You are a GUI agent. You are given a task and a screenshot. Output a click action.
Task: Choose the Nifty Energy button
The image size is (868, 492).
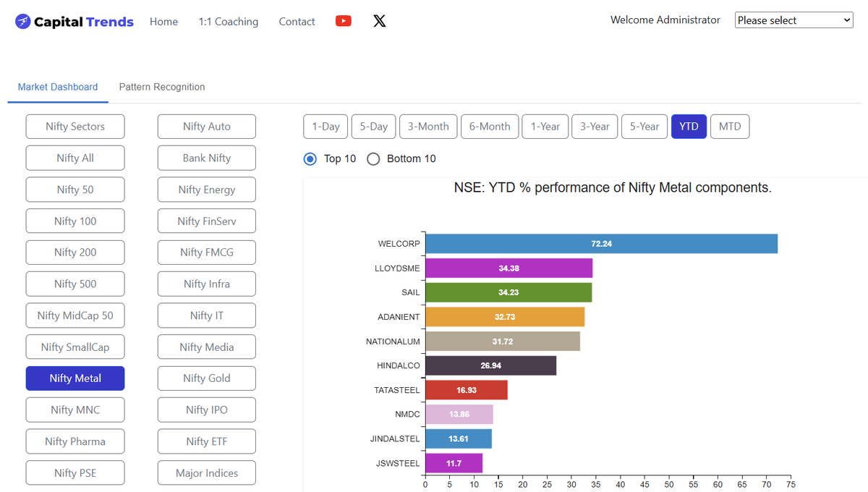click(207, 190)
